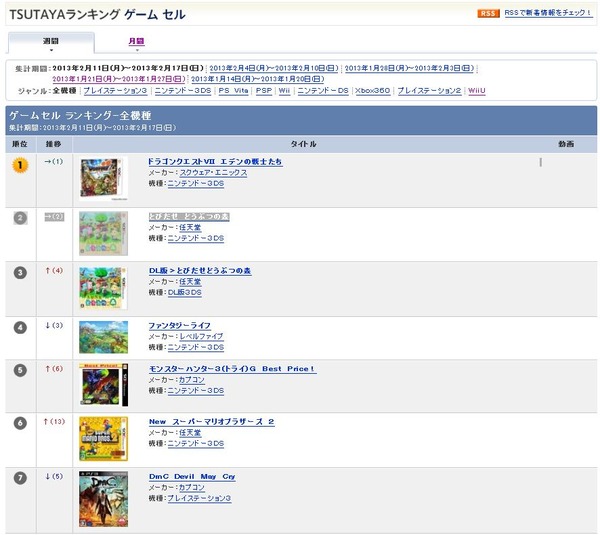Click the gold rank 1 badge
The image size is (600, 535).
pos(20,165)
